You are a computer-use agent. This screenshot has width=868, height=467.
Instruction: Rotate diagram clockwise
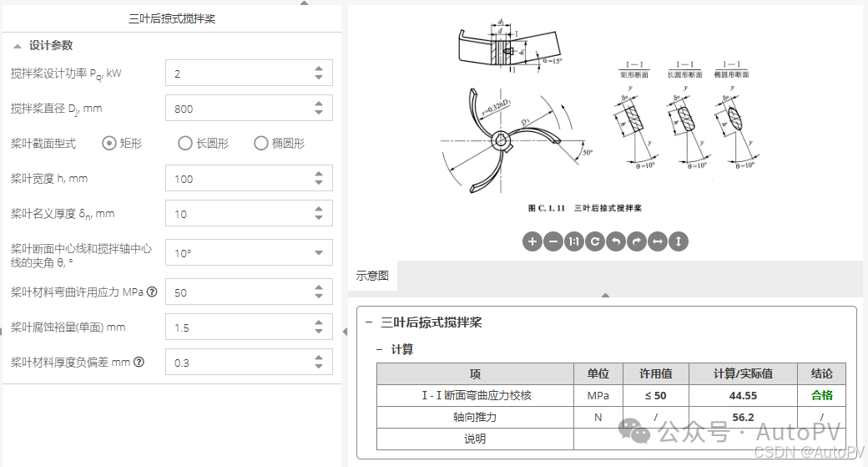(x=637, y=241)
